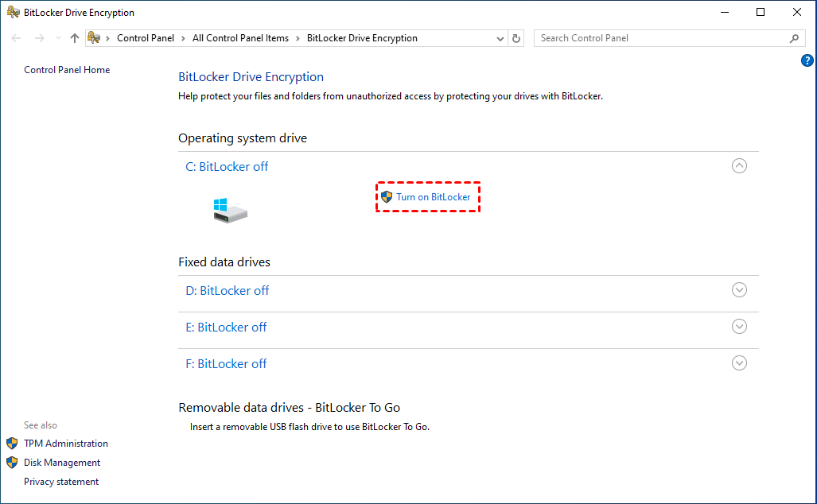Image resolution: width=817 pixels, height=504 pixels.
Task: Open TPM Administration link
Action: coord(66,443)
